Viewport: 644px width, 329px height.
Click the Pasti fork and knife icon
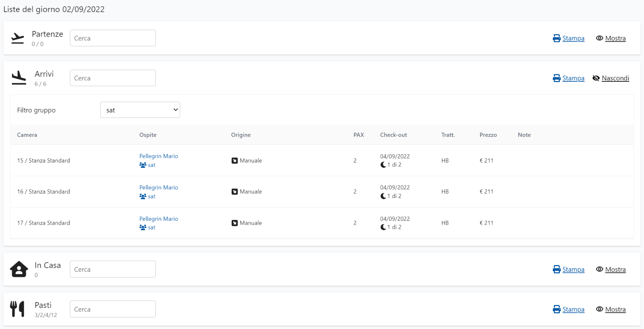coord(17,309)
